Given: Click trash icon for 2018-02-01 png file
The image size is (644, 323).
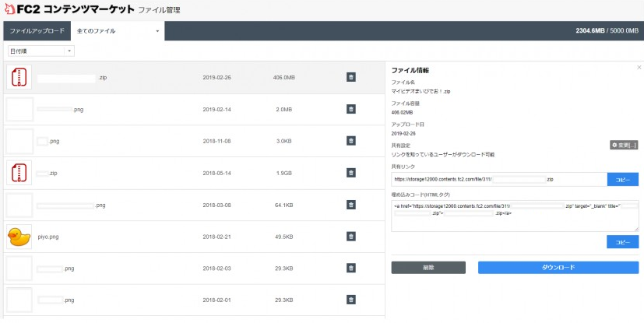Looking at the screenshot, I should click(x=350, y=300).
